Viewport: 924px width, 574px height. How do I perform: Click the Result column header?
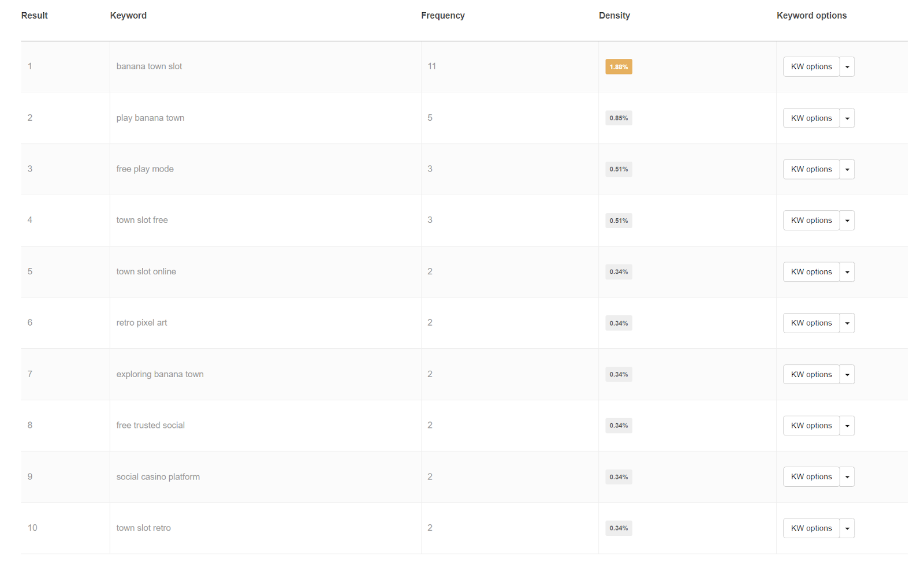(x=34, y=16)
